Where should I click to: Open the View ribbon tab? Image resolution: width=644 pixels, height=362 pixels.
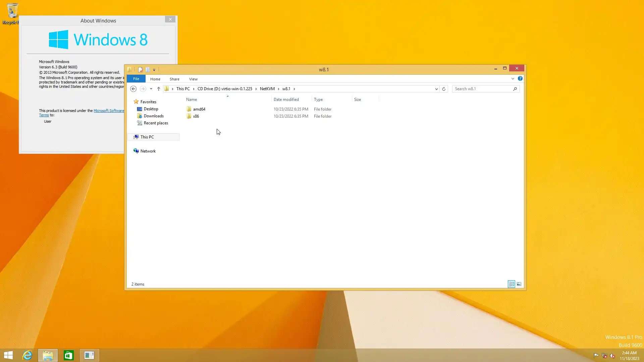[x=193, y=79]
